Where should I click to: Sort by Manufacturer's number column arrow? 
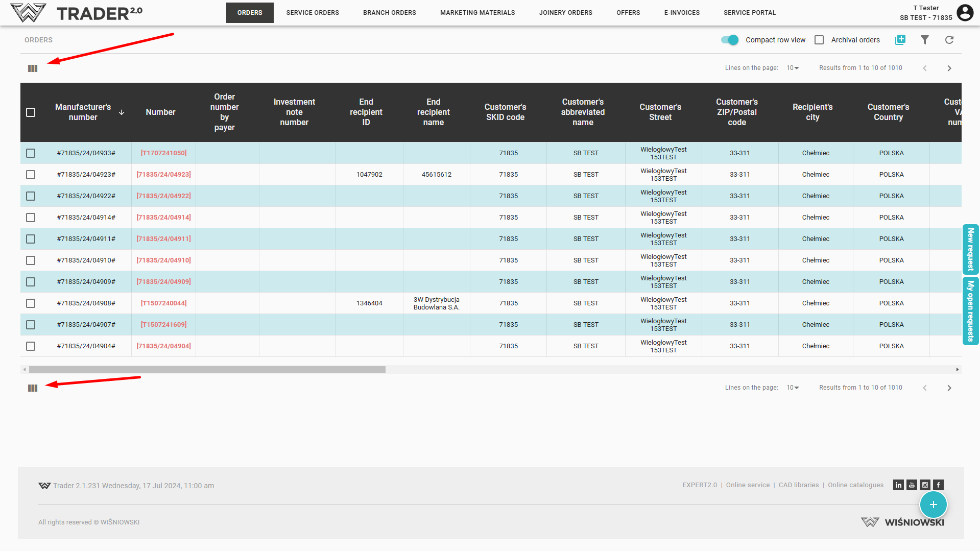pyautogui.click(x=122, y=112)
